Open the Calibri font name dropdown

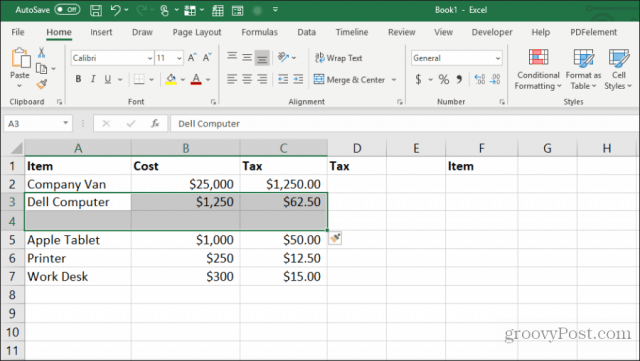[x=149, y=58]
